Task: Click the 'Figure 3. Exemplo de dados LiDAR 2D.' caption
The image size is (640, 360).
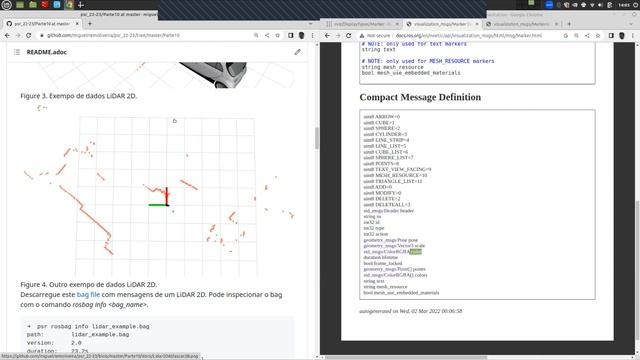Action: click(x=79, y=96)
